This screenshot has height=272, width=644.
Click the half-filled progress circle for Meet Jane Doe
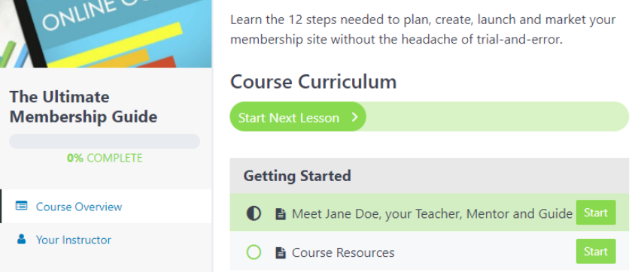(x=254, y=213)
